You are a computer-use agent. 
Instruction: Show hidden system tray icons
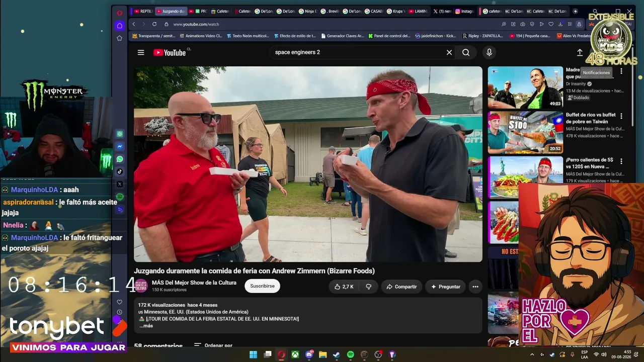point(532,354)
